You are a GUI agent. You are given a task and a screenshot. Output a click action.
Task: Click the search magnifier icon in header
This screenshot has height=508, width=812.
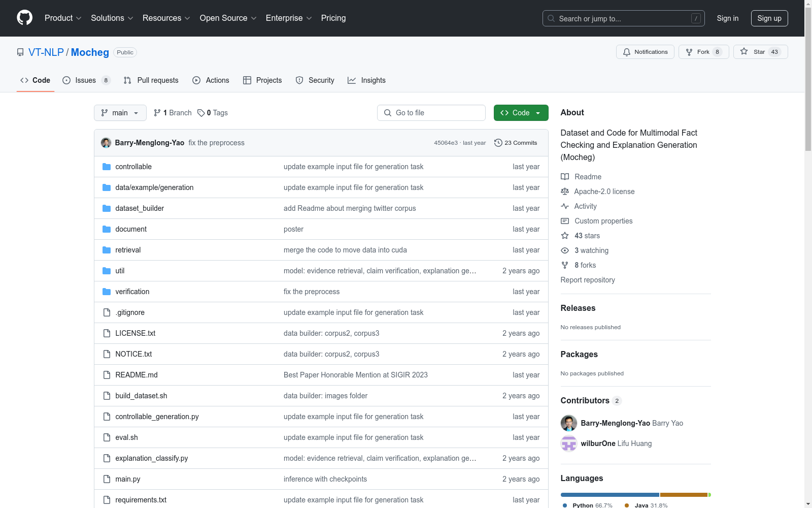click(551, 18)
